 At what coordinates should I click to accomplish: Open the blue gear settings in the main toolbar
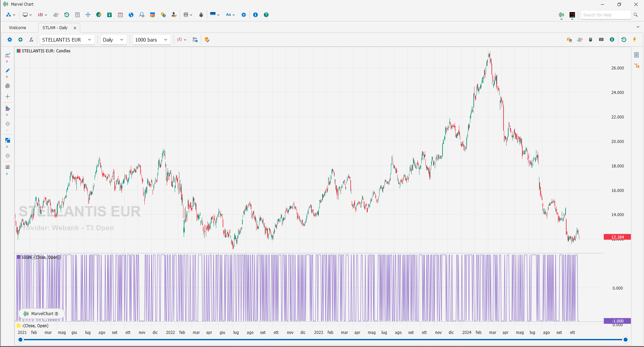[x=244, y=15]
